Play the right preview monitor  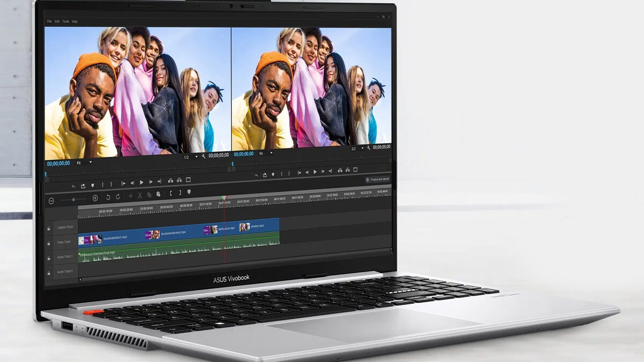(x=315, y=172)
